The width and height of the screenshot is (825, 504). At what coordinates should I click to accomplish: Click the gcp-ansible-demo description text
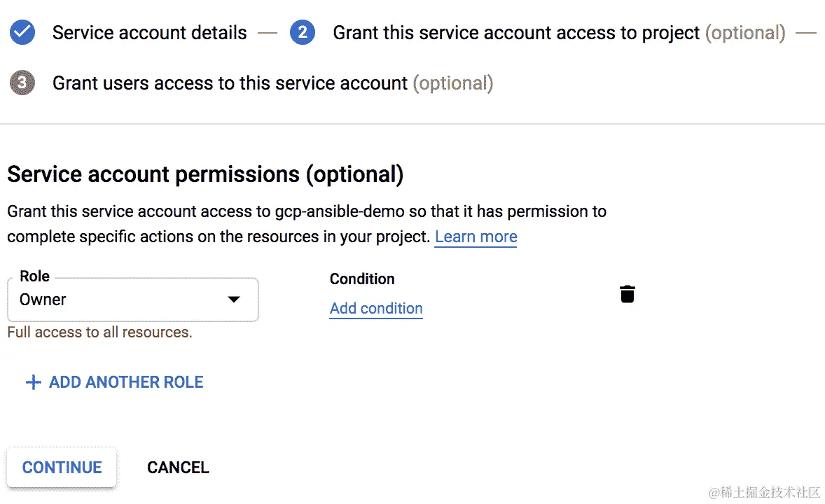(x=307, y=223)
